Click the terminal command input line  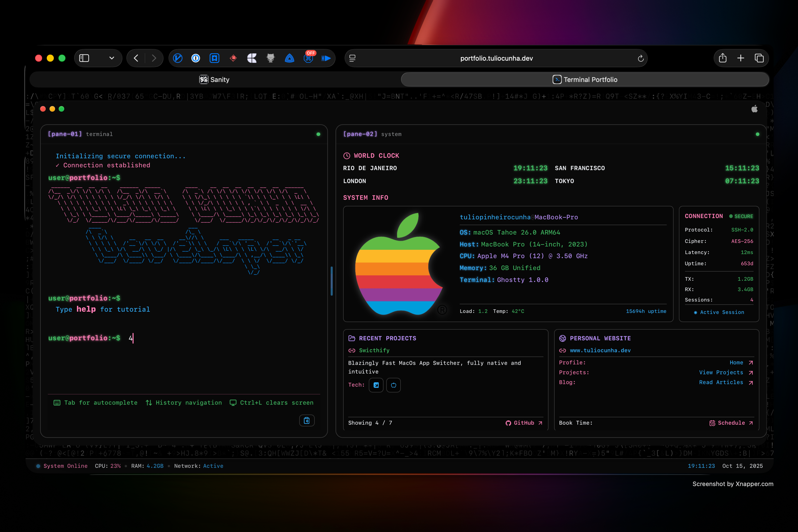pyautogui.click(x=183, y=338)
